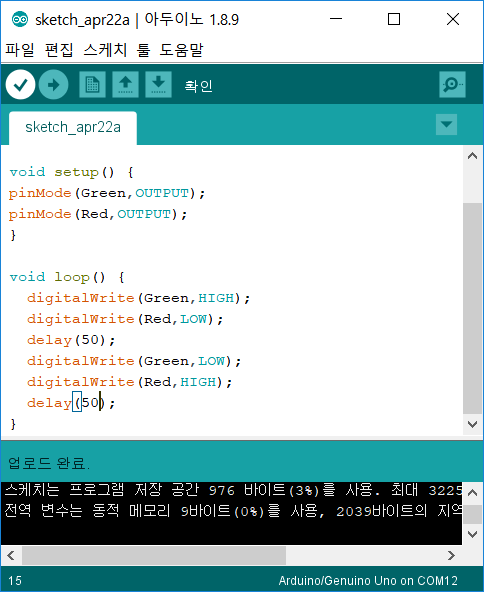Click the horizontal scrollbar right arrow

(x=451, y=555)
